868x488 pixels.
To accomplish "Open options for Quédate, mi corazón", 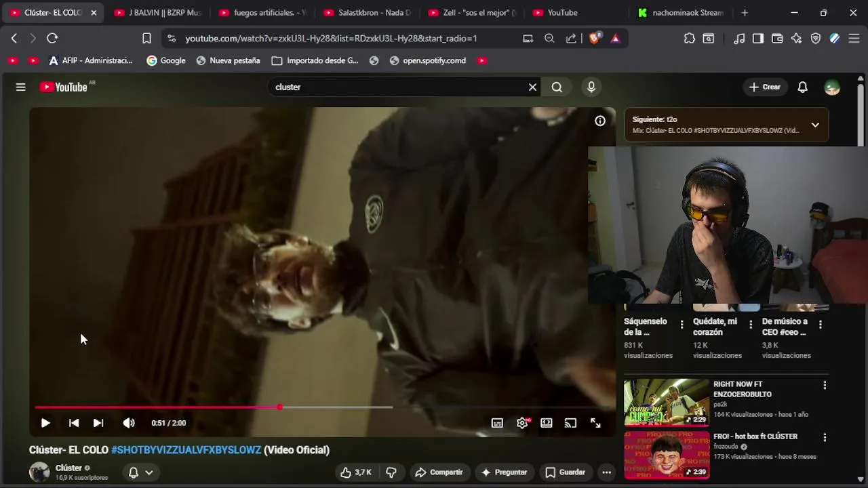I will point(751,325).
